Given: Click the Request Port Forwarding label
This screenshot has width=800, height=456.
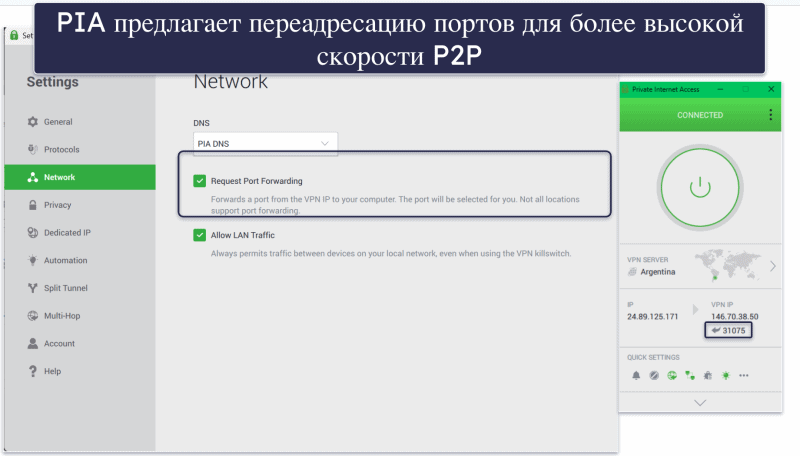Looking at the screenshot, I should (x=257, y=181).
